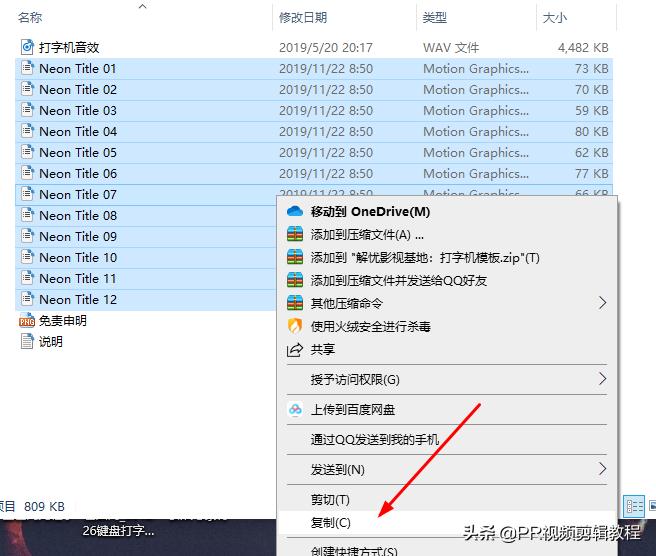Click the 免责申明 PNG file icon
The height and width of the screenshot is (556, 656).
tap(27, 320)
